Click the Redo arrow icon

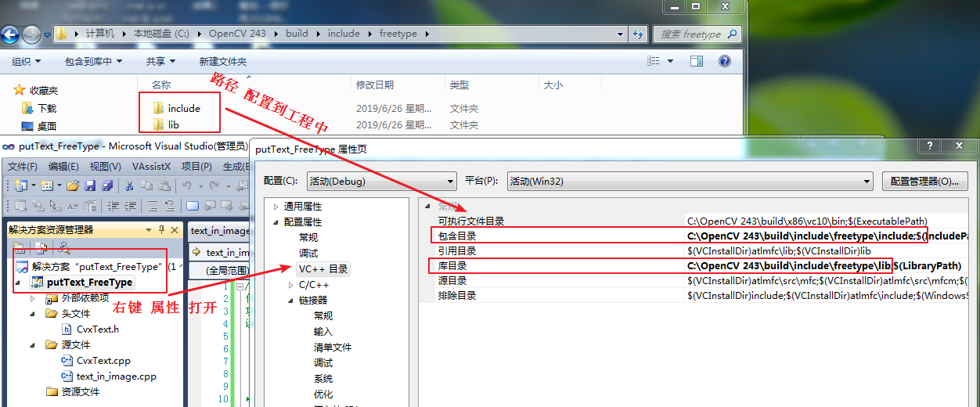click(213, 185)
